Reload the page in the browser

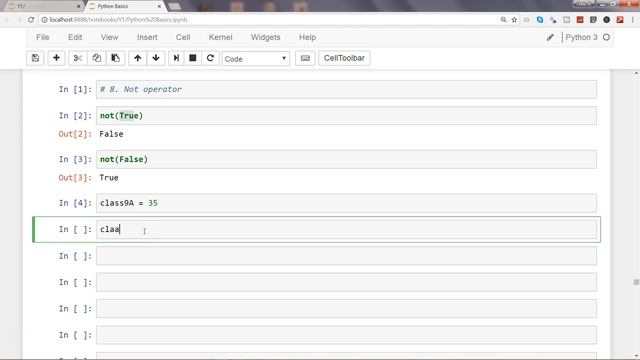click(x=31, y=20)
